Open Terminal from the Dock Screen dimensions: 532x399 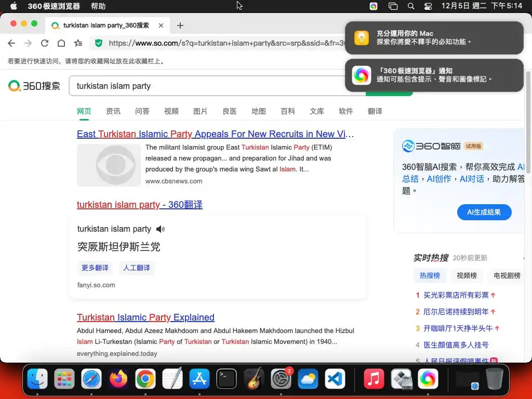coord(227,379)
